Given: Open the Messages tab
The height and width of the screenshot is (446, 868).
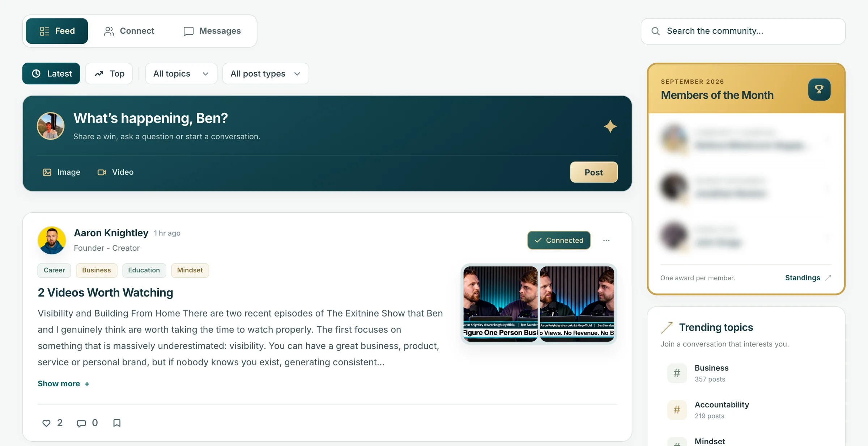Looking at the screenshot, I should (212, 31).
